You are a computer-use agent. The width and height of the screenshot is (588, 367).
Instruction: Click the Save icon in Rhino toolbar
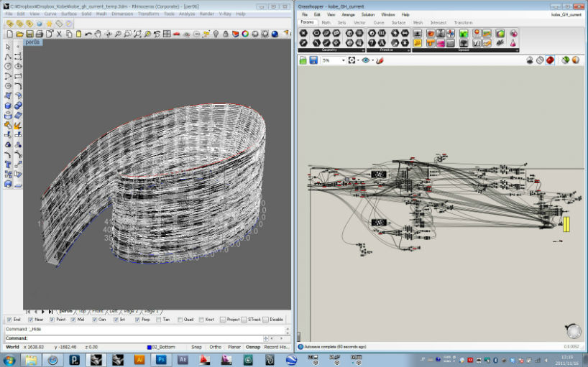coord(29,34)
